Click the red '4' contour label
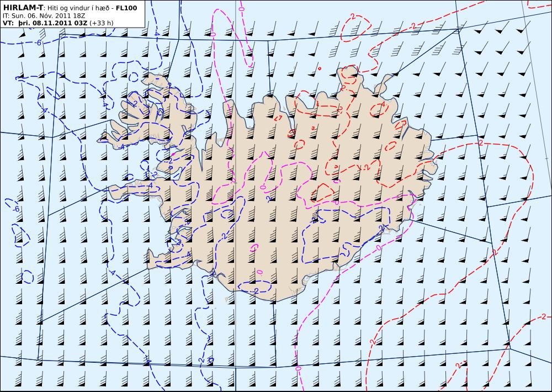552x392 pixels. point(383,104)
